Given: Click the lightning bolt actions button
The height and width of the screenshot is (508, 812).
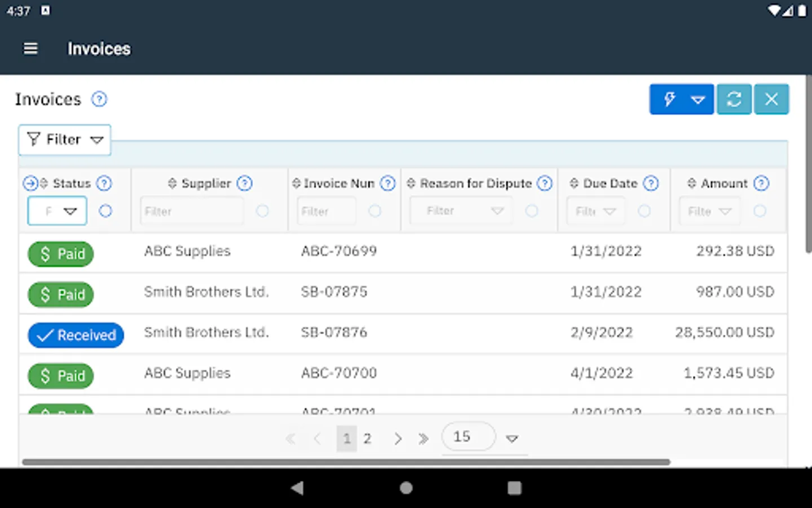Looking at the screenshot, I should [670, 99].
